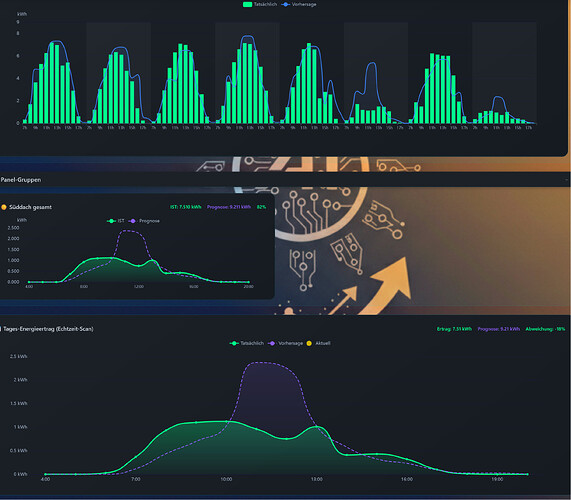Toggle Vorhersage series in top bar chart legend
Screen dimensions: 571x500
click(299, 4)
